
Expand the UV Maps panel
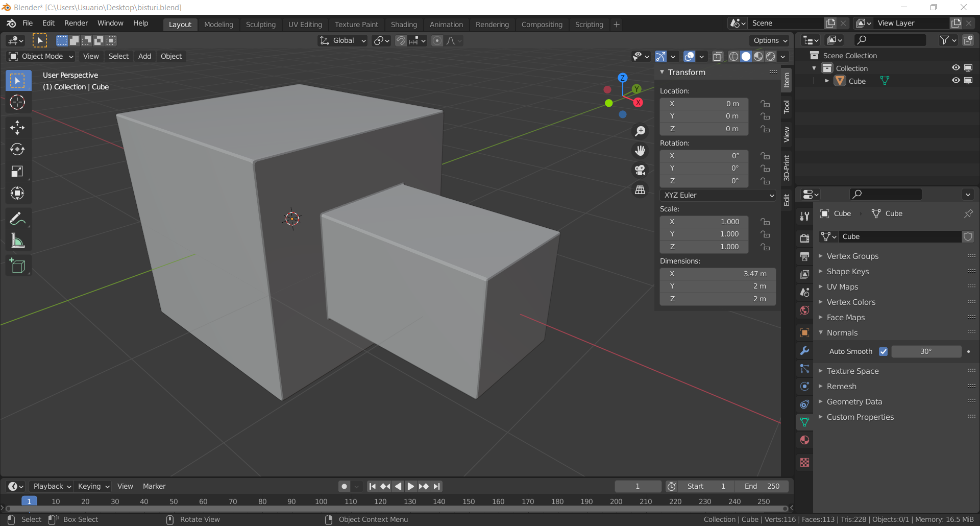click(842, 287)
